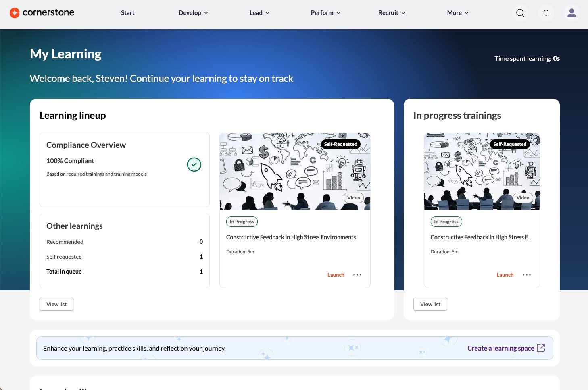The height and width of the screenshot is (390, 588).
Task: Expand the Lead dropdown menu
Action: [x=259, y=13]
